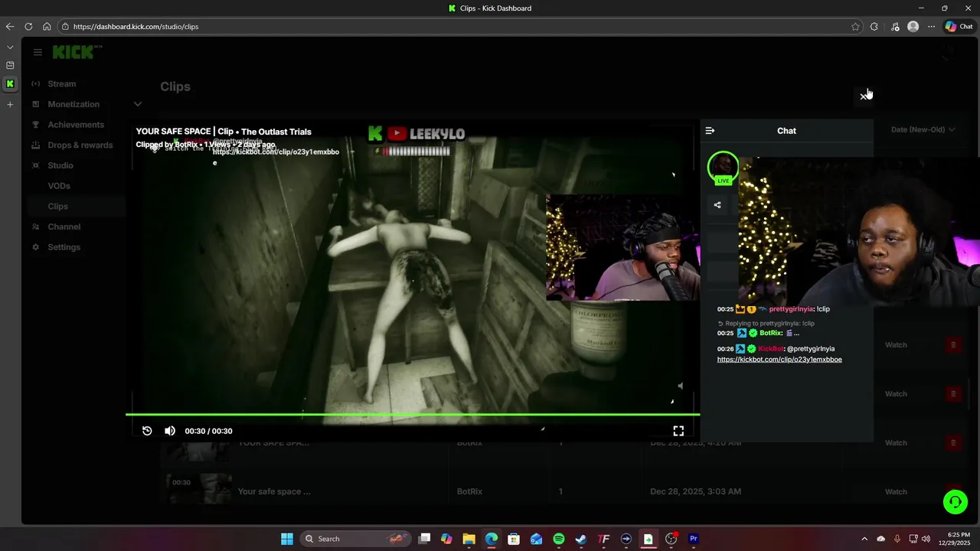Viewport: 980px width, 551px height.
Task: Click the Achievements trophy icon
Action: [35, 125]
